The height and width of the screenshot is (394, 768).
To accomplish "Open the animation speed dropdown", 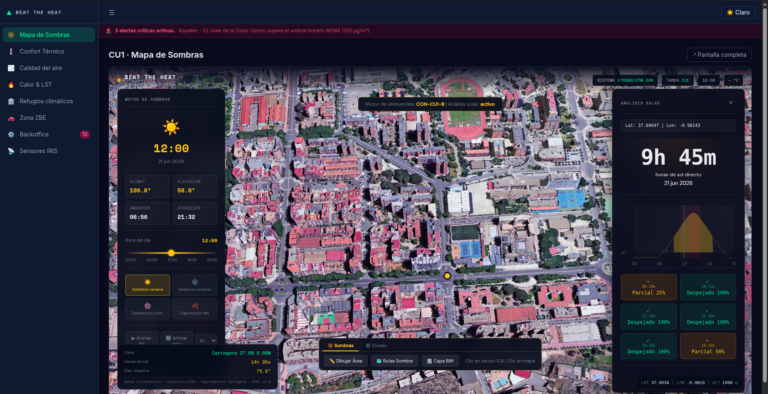I will pyautogui.click(x=206, y=340).
